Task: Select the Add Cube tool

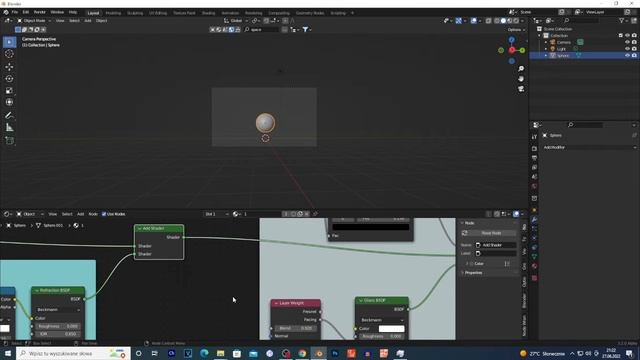Action: click(x=9, y=141)
